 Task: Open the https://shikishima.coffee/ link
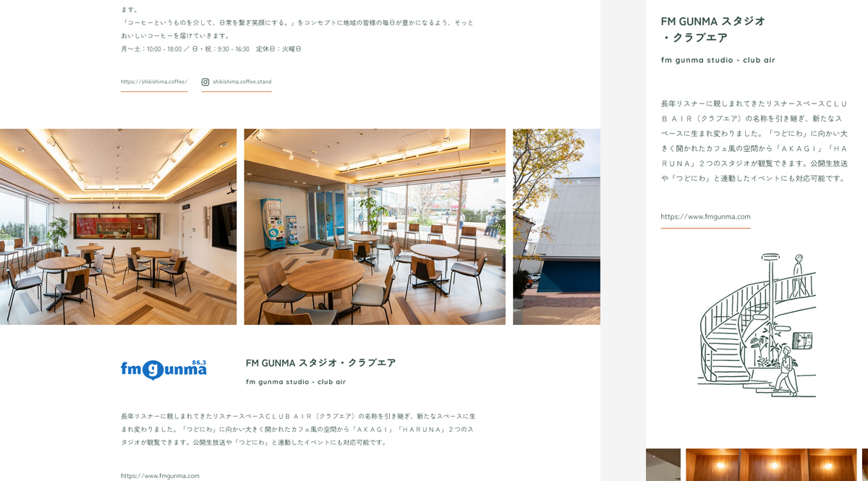click(x=154, y=82)
